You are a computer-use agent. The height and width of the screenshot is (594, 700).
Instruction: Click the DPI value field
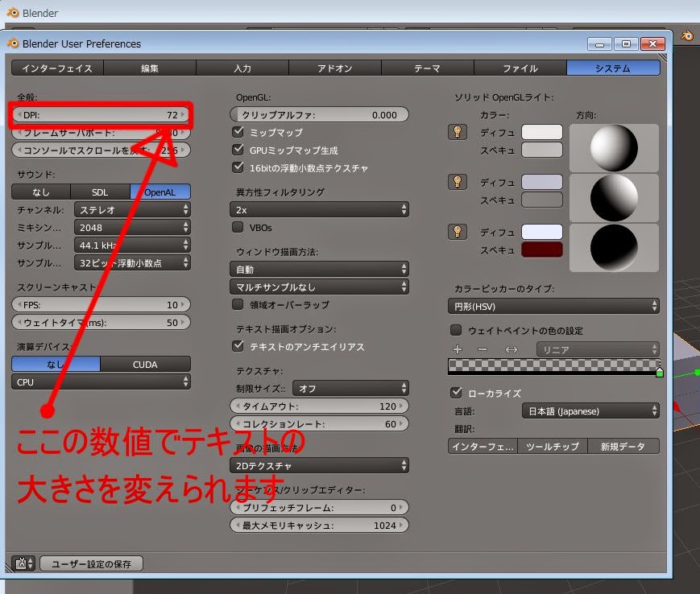point(101,114)
